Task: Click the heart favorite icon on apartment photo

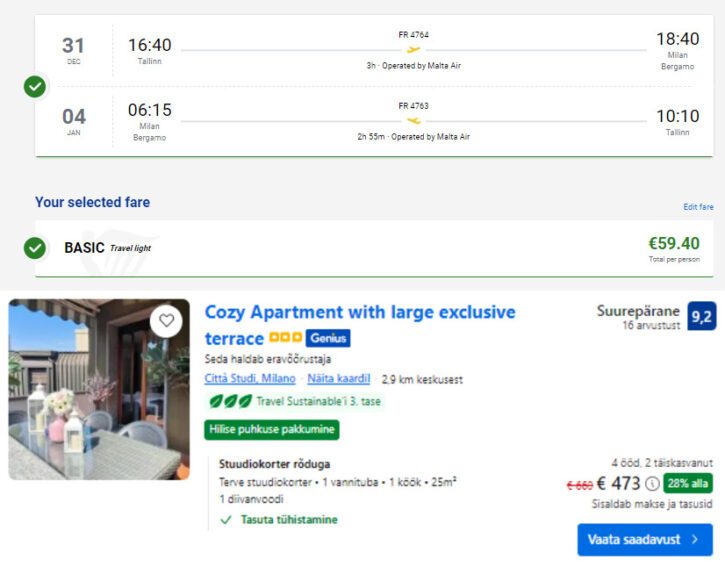Action: 166,320
